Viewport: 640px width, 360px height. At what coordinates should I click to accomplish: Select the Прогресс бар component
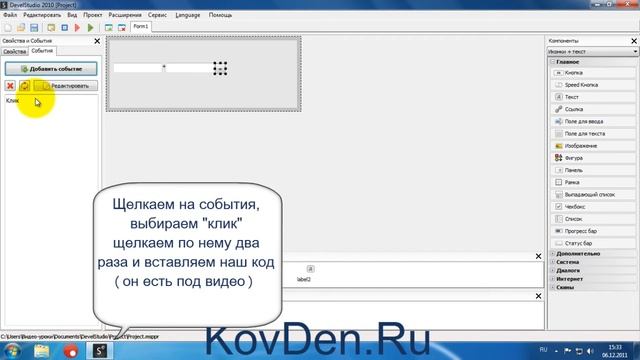click(x=593, y=231)
